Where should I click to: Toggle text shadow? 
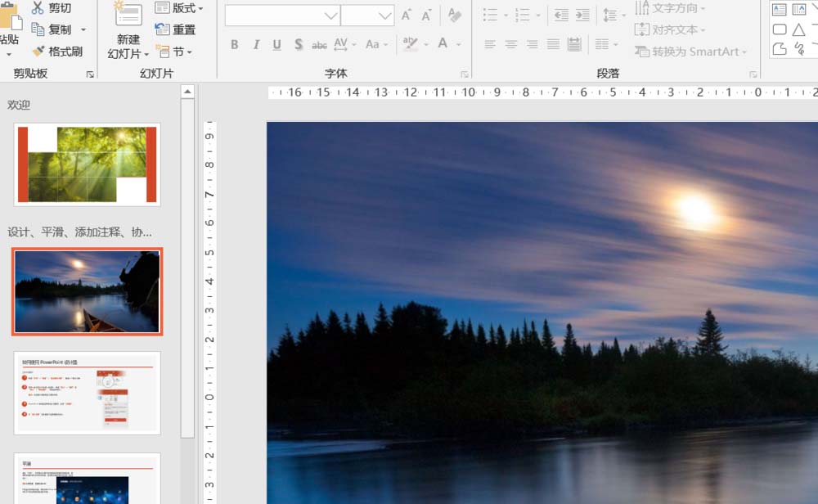(x=299, y=45)
